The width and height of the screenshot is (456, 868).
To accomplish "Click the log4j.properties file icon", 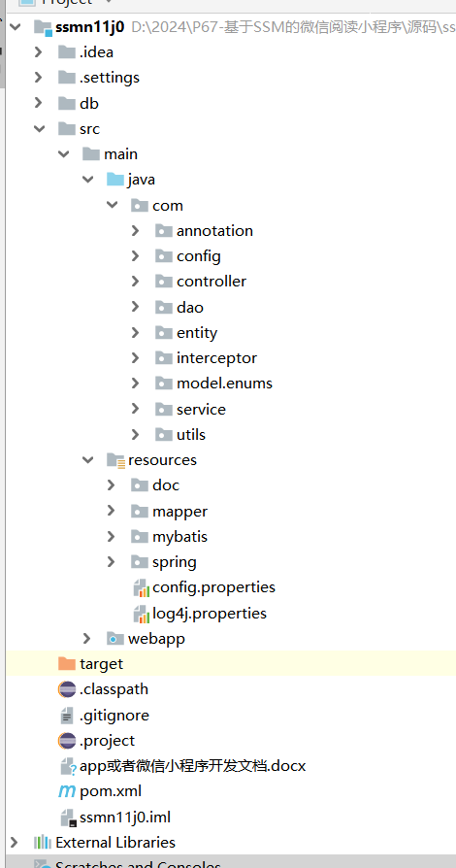I will (142, 614).
